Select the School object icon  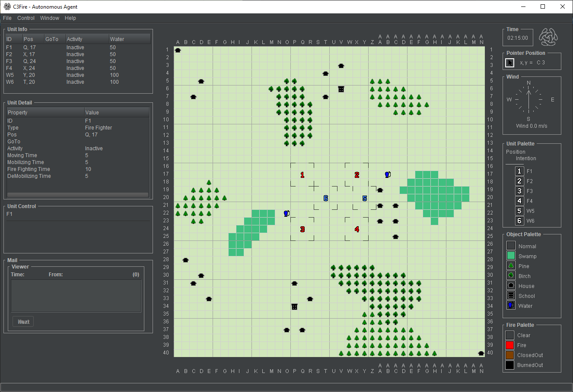[x=511, y=296]
